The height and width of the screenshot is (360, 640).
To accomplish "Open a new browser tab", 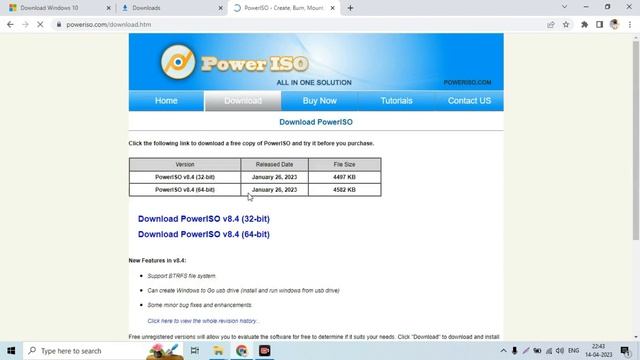I will [x=350, y=8].
